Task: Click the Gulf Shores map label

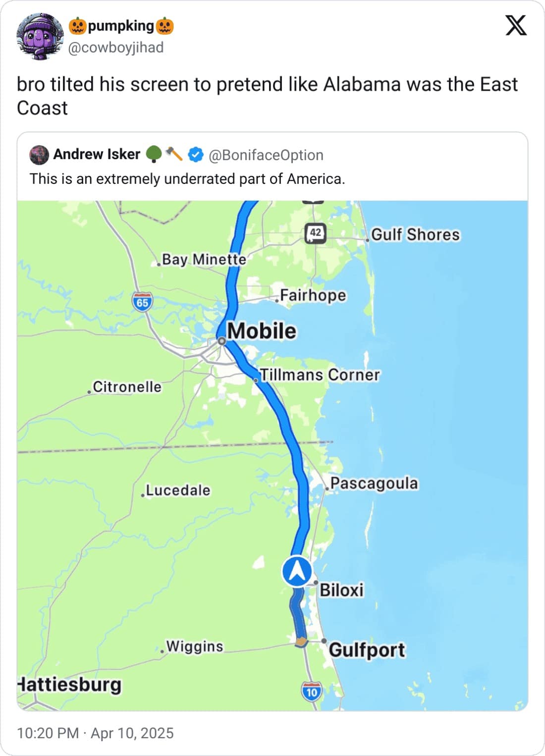Action: click(x=415, y=234)
